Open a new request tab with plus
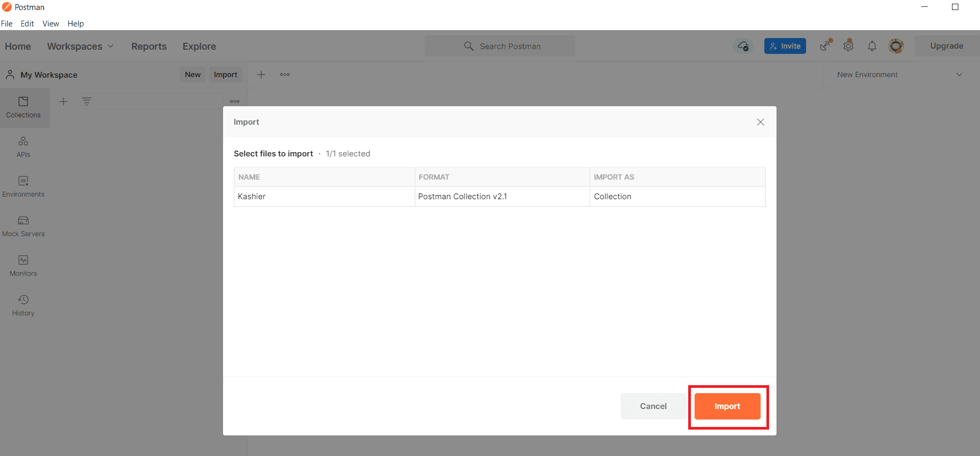Screen dimensions: 980x456 (x=261, y=75)
